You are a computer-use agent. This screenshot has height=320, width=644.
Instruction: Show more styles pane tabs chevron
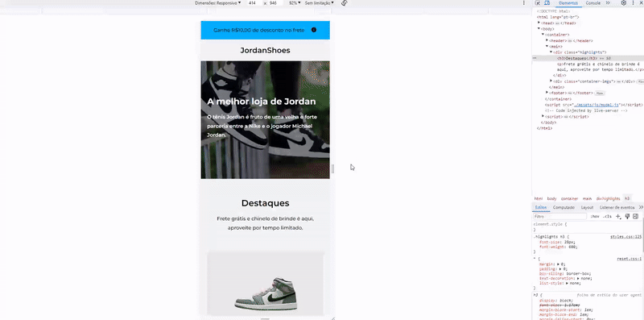pyautogui.click(x=641, y=207)
